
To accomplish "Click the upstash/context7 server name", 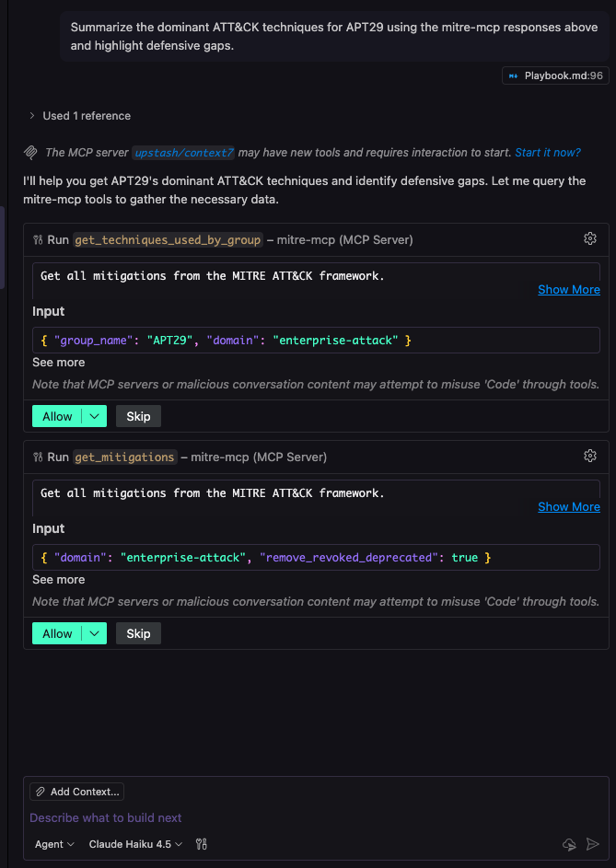I will click(x=184, y=152).
